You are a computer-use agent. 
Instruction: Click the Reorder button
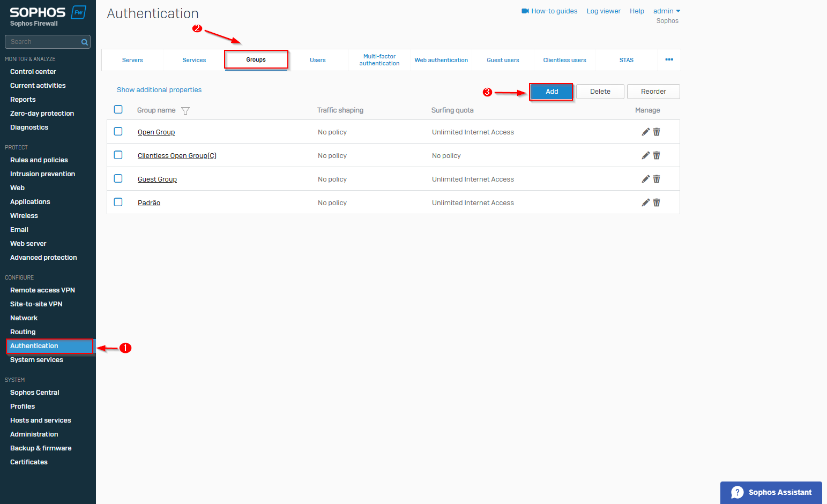(653, 92)
